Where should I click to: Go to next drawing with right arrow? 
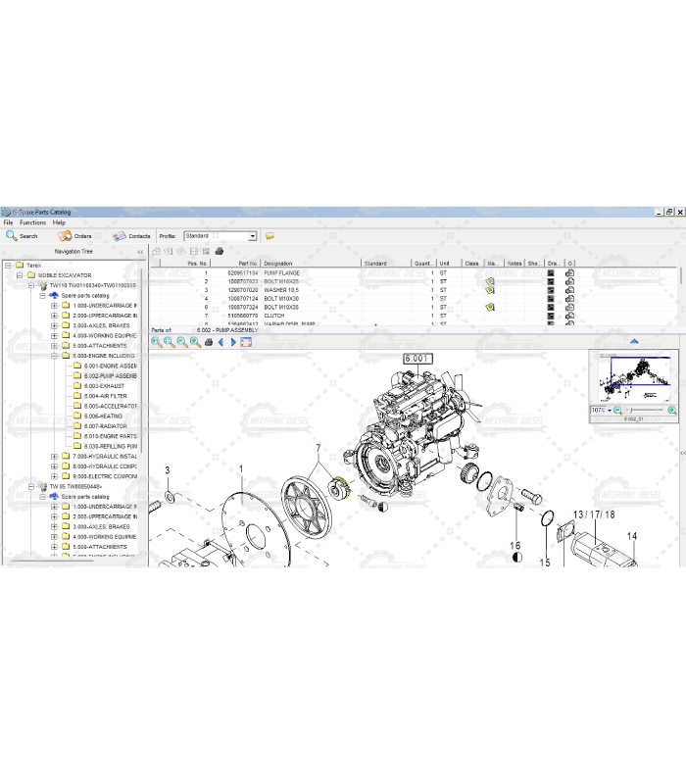click(233, 342)
